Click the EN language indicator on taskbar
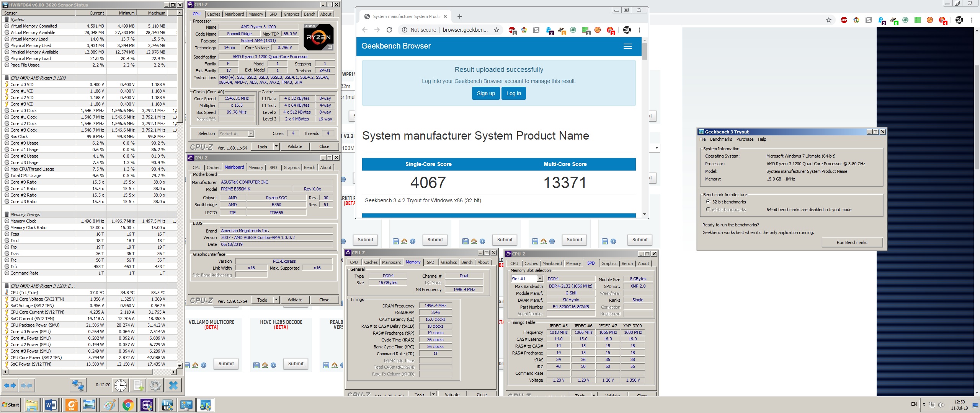 coord(914,404)
